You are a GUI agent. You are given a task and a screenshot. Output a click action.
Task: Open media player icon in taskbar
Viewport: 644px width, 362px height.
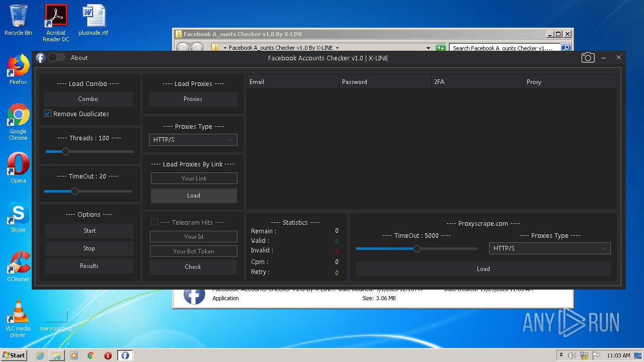coord(74,355)
